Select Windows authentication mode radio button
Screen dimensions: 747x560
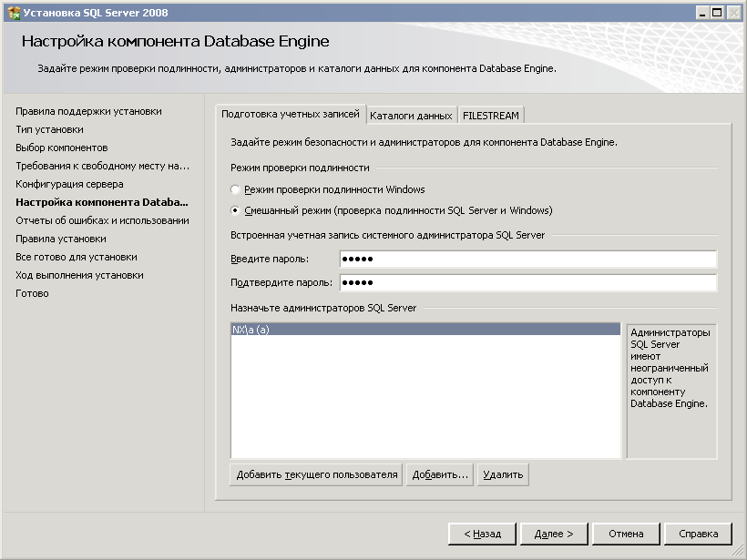tap(235, 189)
